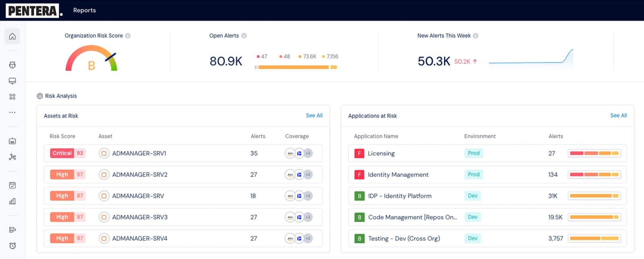Go to Home in the sidebar
644x259 pixels.
pyautogui.click(x=12, y=36)
